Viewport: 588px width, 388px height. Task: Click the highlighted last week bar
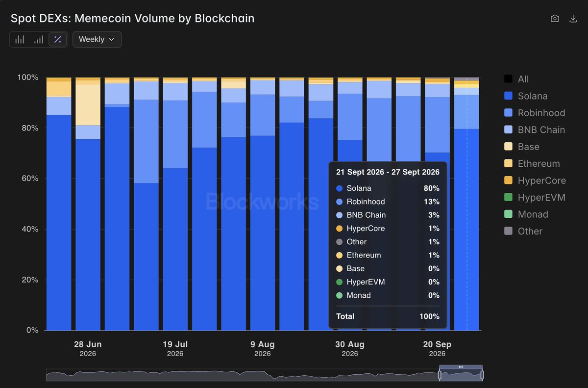(x=466, y=204)
